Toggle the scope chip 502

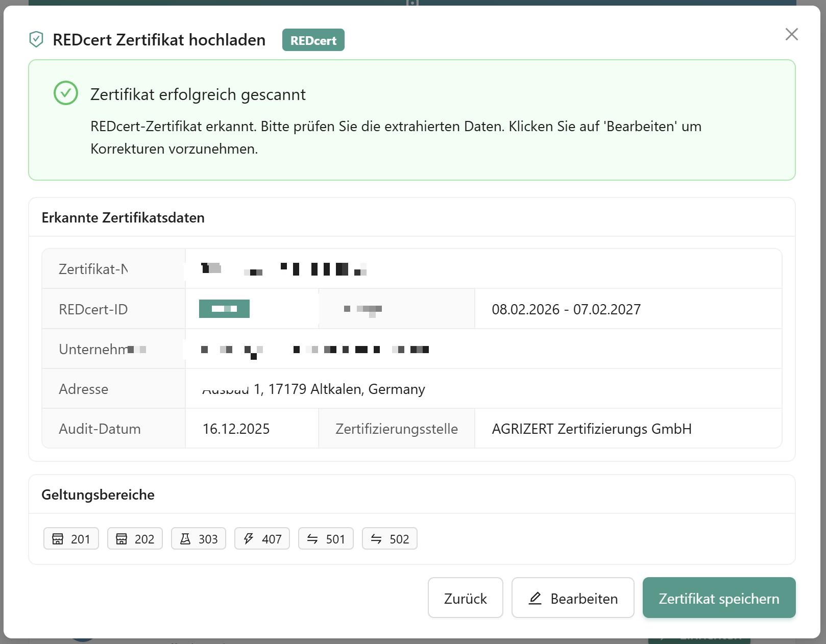click(x=390, y=538)
